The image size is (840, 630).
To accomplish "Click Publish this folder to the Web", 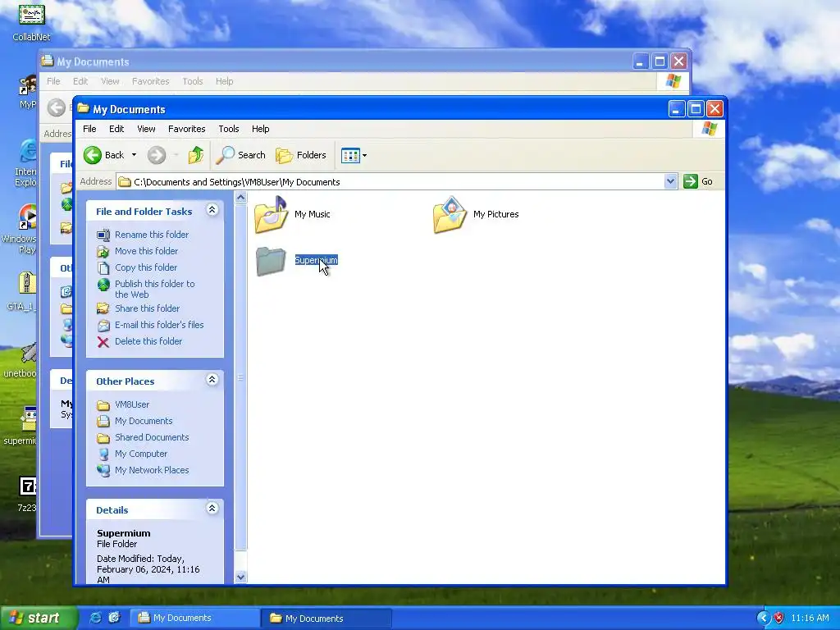I will pyautogui.click(x=155, y=289).
